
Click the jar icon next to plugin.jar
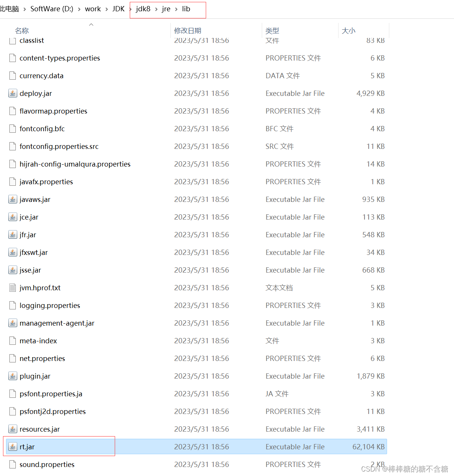pyautogui.click(x=12, y=376)
